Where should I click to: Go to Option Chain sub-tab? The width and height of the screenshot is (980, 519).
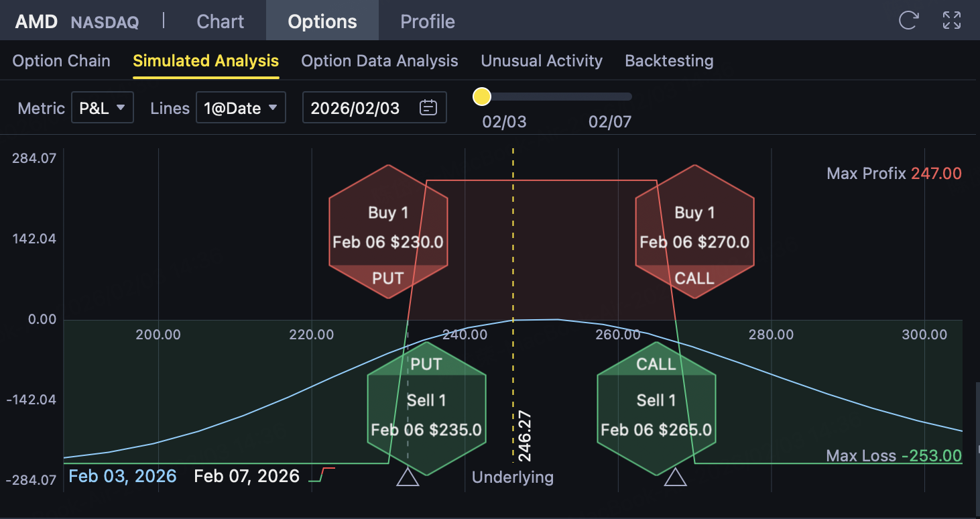pos(62,61)
